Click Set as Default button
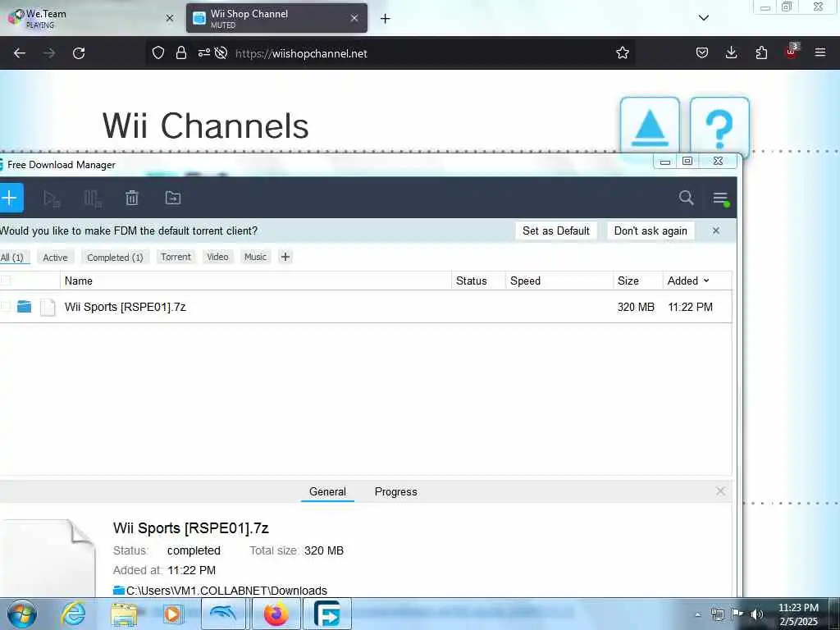Viewport: 840px width, 630px height. tap(556, 231)
